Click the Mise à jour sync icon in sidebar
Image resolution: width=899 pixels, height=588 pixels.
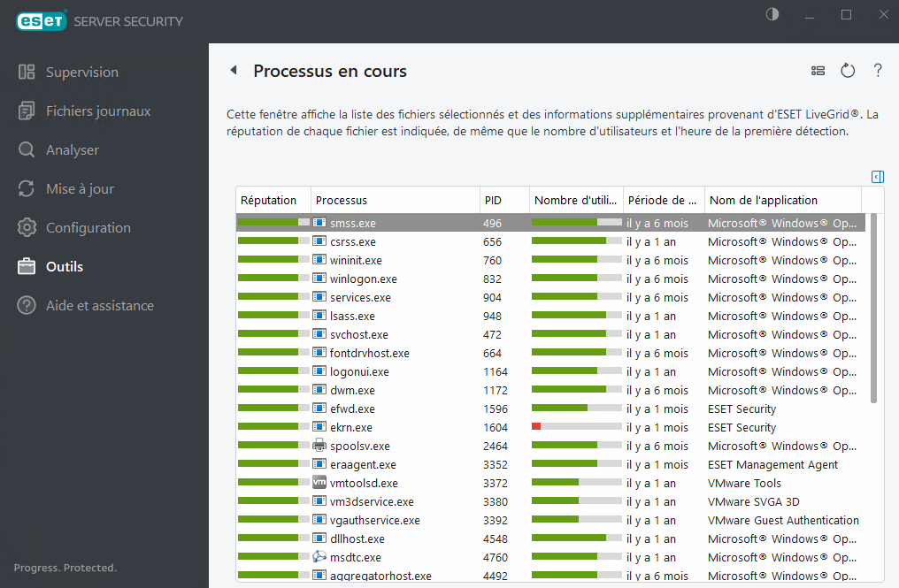click(x=26, y=188)
